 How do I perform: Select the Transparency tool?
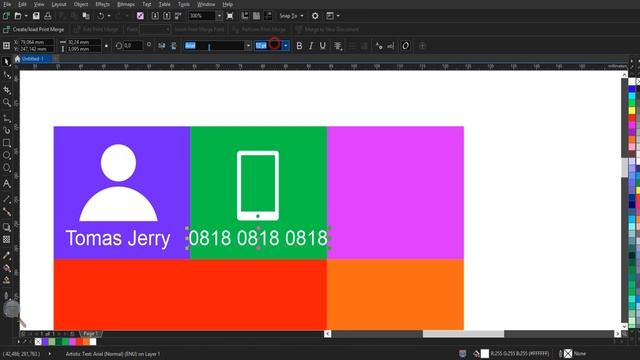click(x=7, y=240)
